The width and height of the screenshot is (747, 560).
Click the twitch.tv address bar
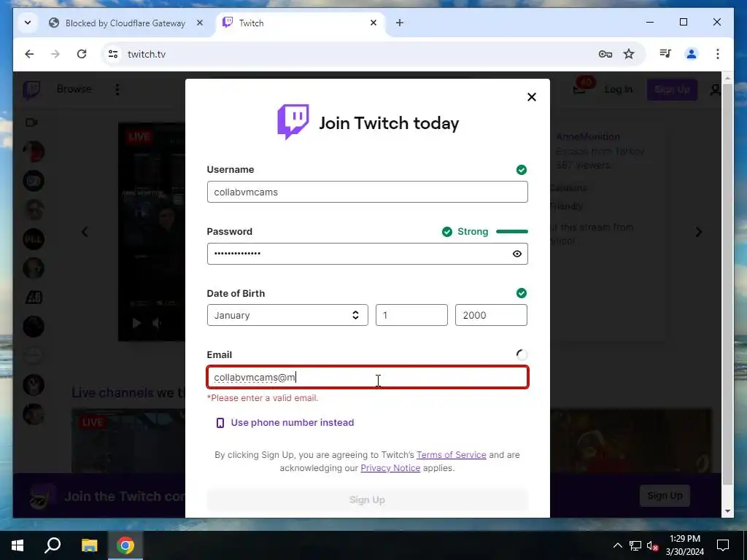point(352,54)
